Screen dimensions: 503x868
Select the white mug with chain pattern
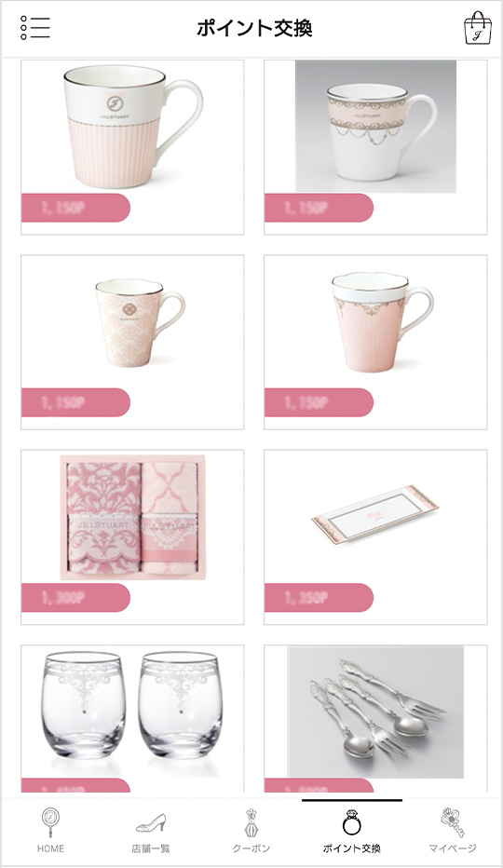(x=375, y=147)
